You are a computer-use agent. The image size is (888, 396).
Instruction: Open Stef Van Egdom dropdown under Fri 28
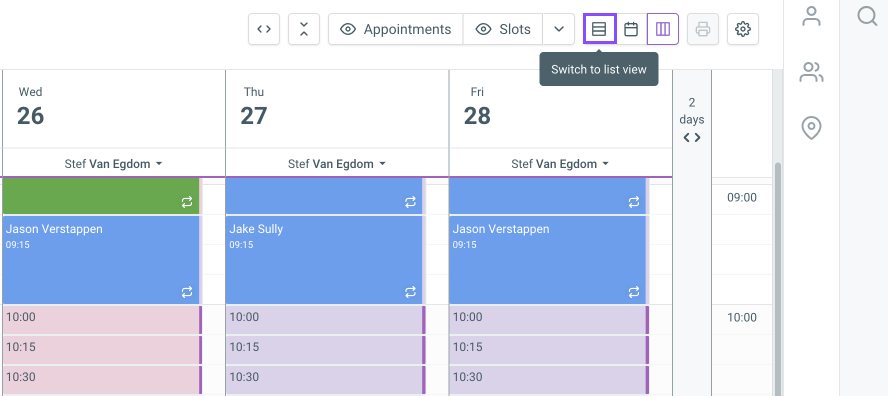click(561, 164)
